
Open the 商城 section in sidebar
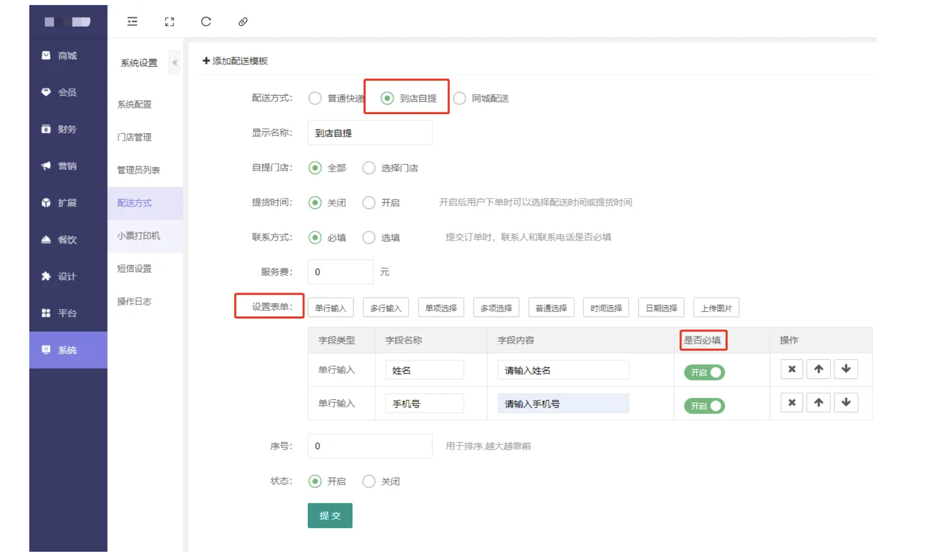click(68, 55)
